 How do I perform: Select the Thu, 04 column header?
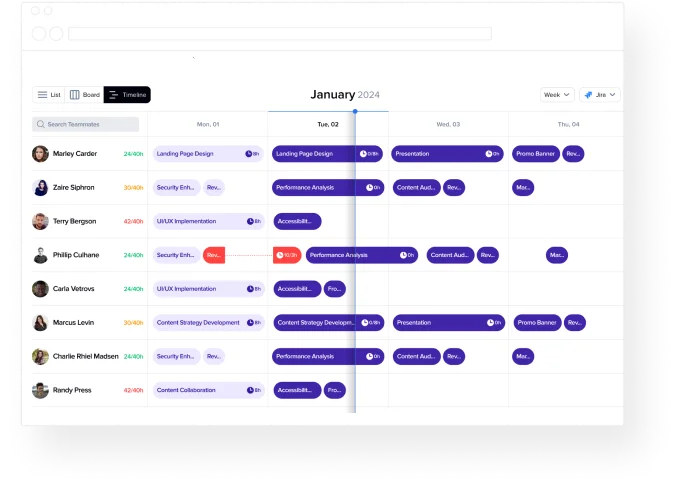pyautogui.click(x=568, y=124)
